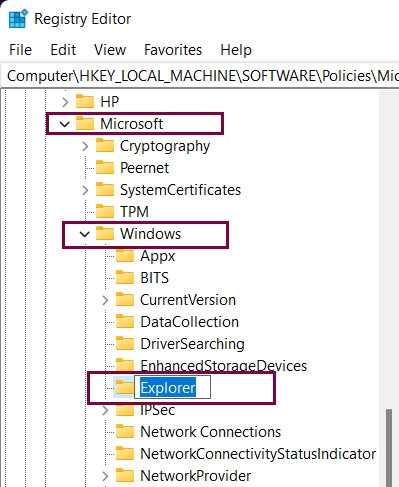Select the Network Connections key label

click(210, 432)
